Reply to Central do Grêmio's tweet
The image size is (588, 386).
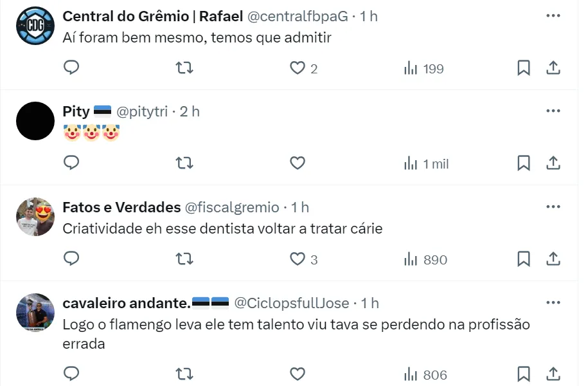coord(71,68)
